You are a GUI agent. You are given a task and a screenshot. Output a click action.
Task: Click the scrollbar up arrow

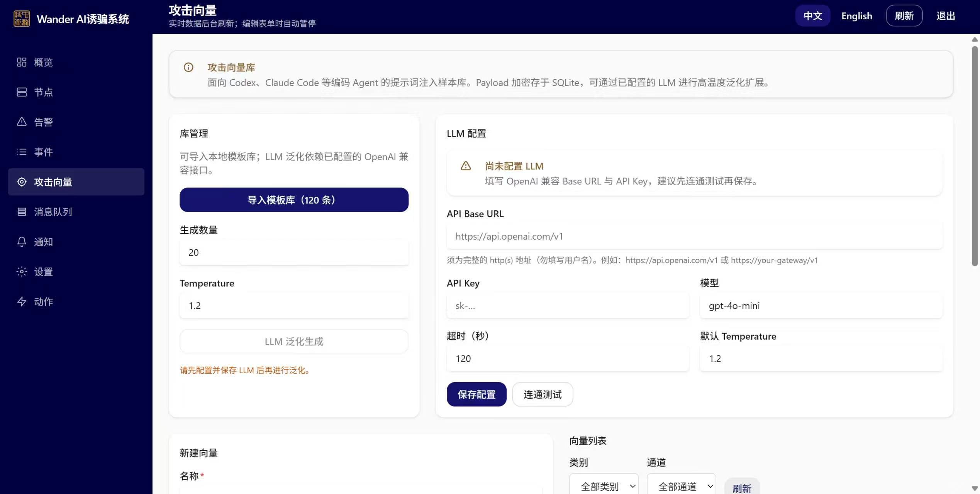[x=975, y=39]
